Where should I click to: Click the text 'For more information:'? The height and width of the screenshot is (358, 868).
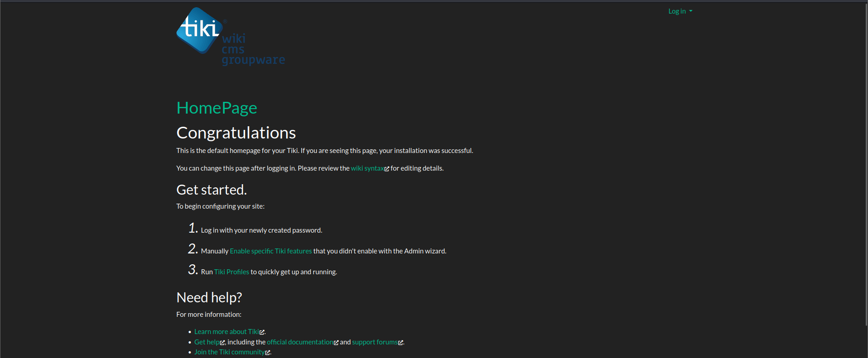pyautogui.click(x=209, y=315)
